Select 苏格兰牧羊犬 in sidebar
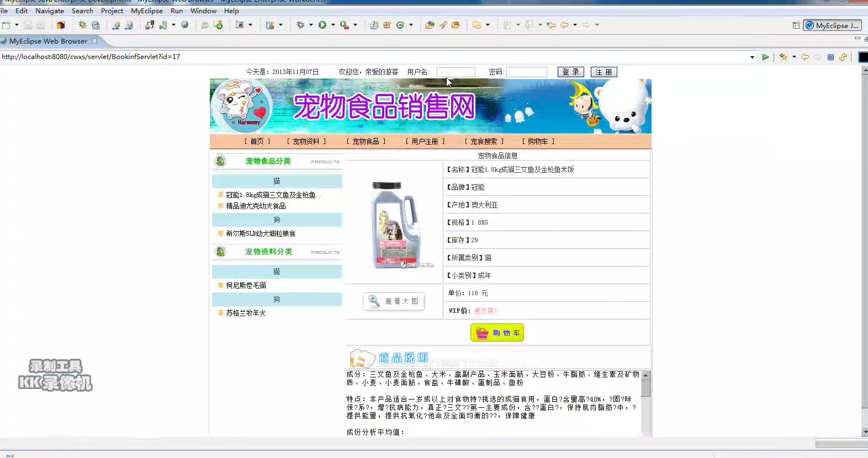 tap(246, 313)
